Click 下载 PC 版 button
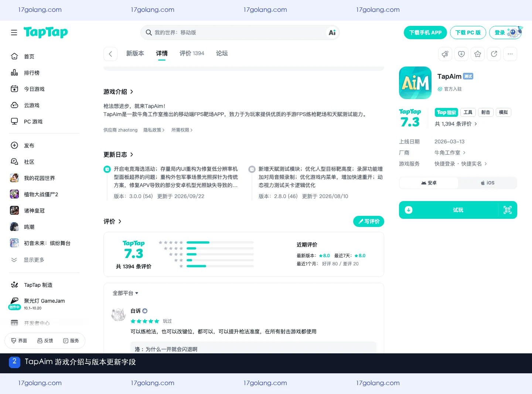The height and width of the screenshot is (394, 532). [x=468, y=33]
